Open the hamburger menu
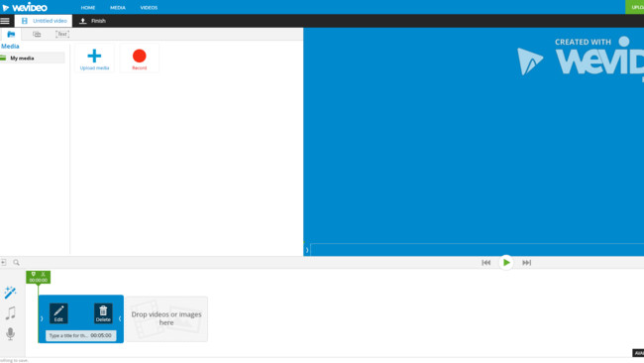Viewport: 644px width, 363px height. tap(5, 21)
